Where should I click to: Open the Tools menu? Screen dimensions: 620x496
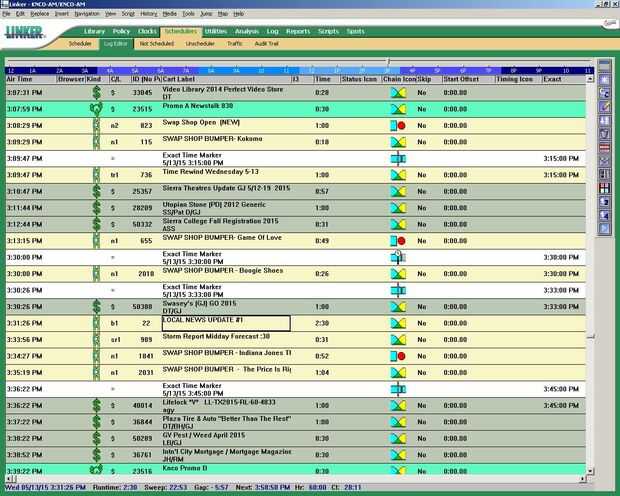[x=188, y=14]
